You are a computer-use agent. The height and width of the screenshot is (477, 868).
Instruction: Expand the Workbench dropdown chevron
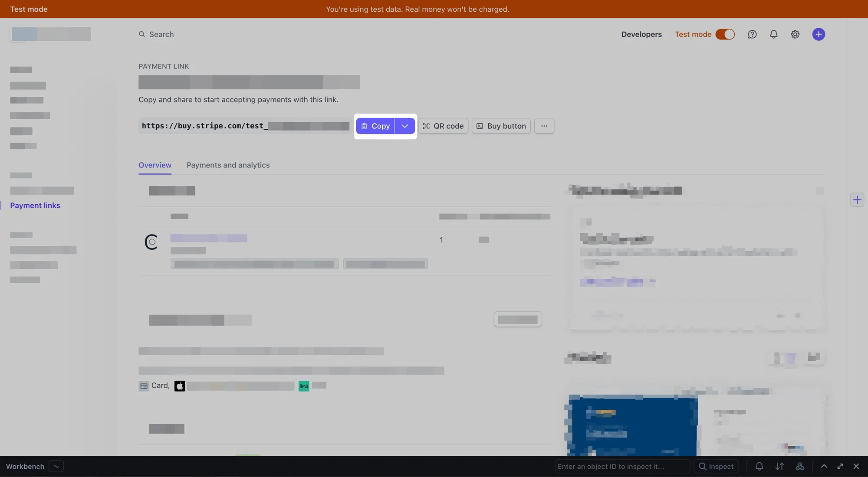56,467
